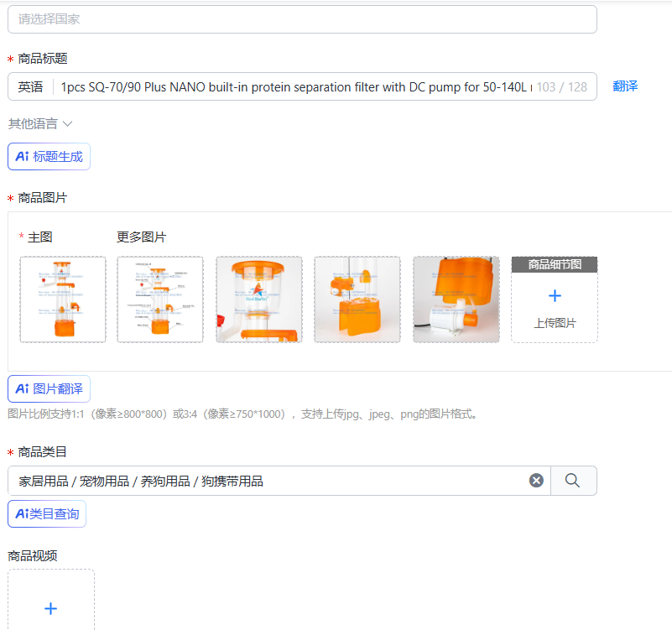Click the English product title input field
The width and height of the screenshot is (672, 630).
coord(295,87)
